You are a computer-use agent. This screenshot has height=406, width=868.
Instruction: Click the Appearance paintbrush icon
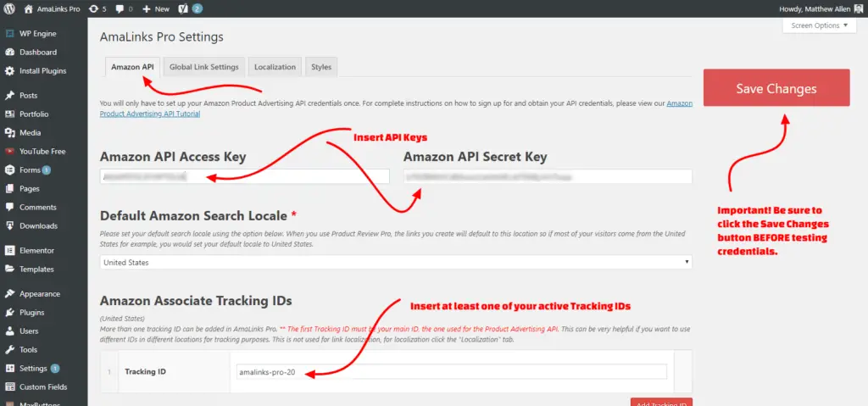[9, 293]
